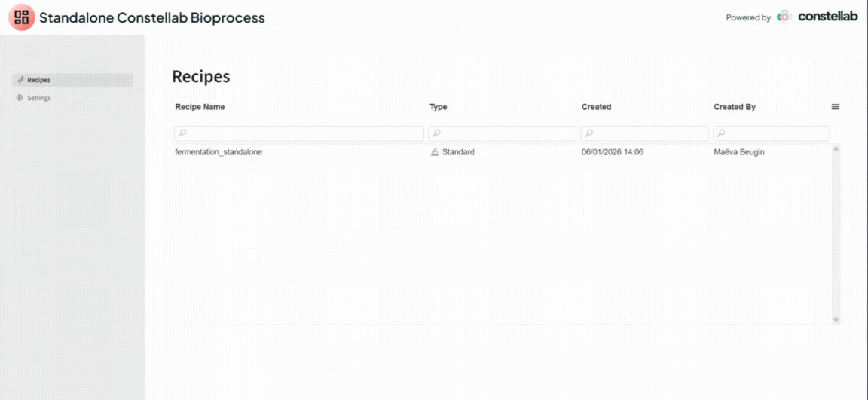Click the magnifier icon in Recipe Name filter
The image size is (868, 400).
point(182,134)
